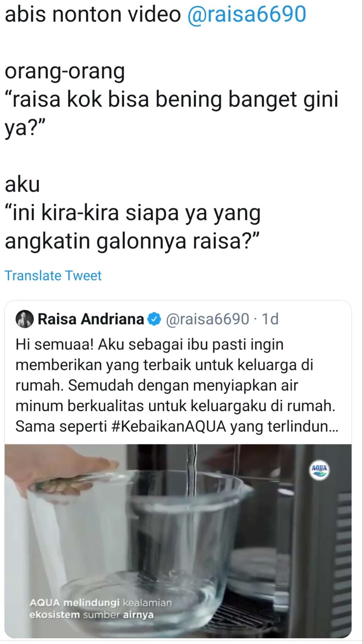Click the Translate Tweet link
Image resolution: width=363 pixels, height=644 pixels.
53,275
